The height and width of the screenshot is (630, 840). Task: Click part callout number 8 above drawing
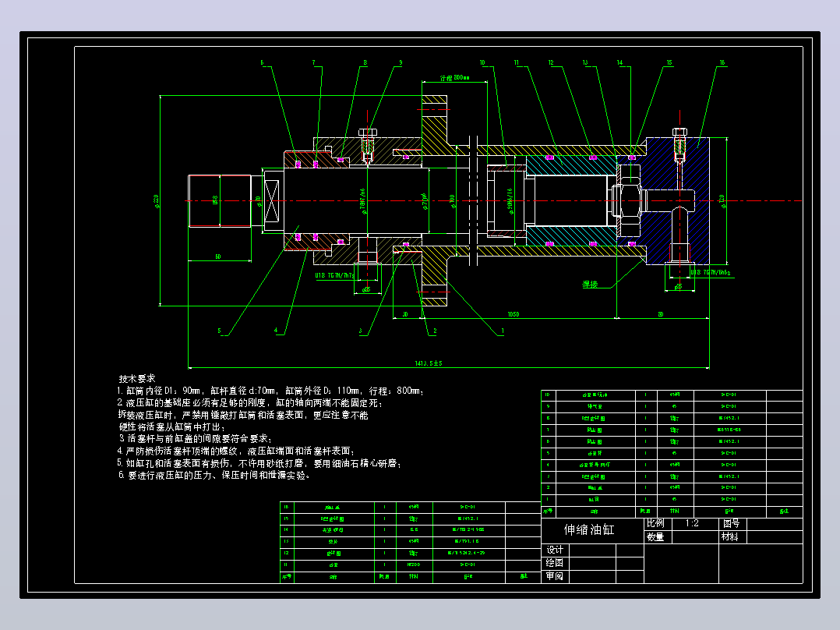tap(365, 62)
